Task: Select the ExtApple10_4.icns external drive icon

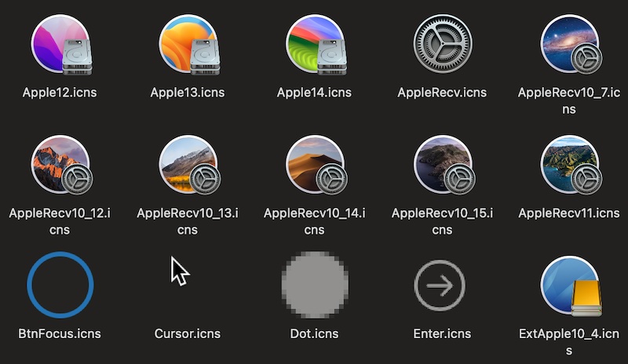Action: coord(571,286)
